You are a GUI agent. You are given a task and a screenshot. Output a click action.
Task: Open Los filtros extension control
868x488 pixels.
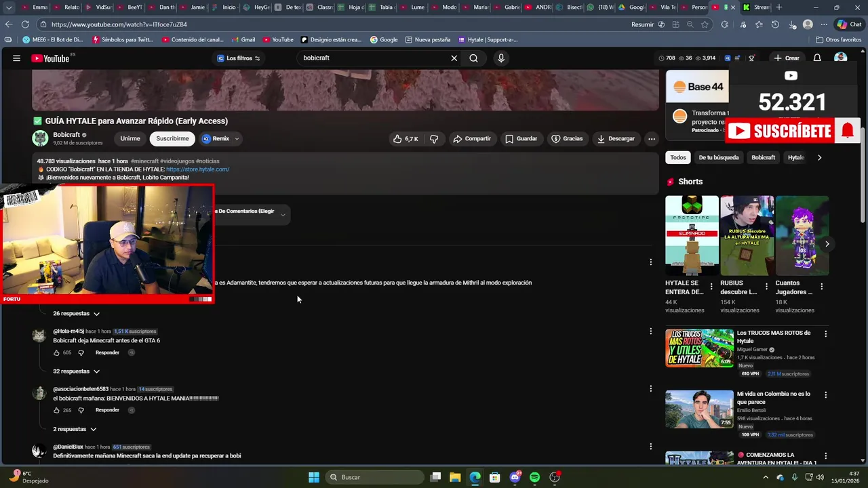point(238,58)
